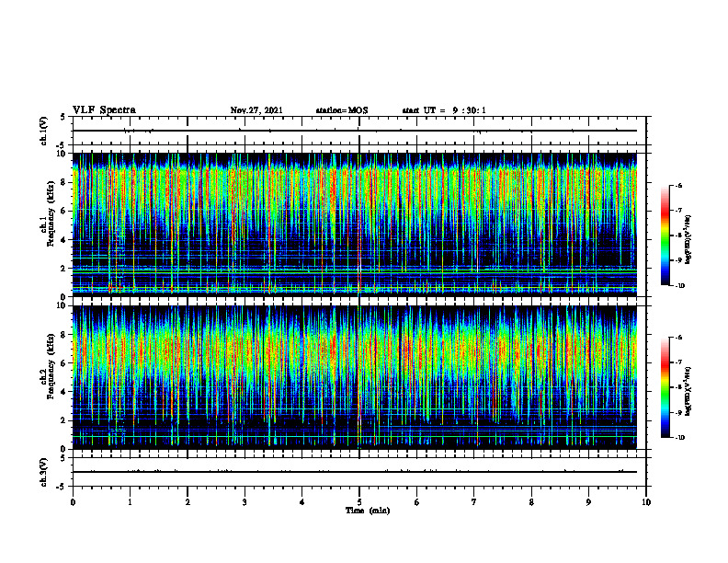Click the "5" tick on ch.1(V) axis
Viewport: 728px width, 563px height.
click(x=63, y=117)
